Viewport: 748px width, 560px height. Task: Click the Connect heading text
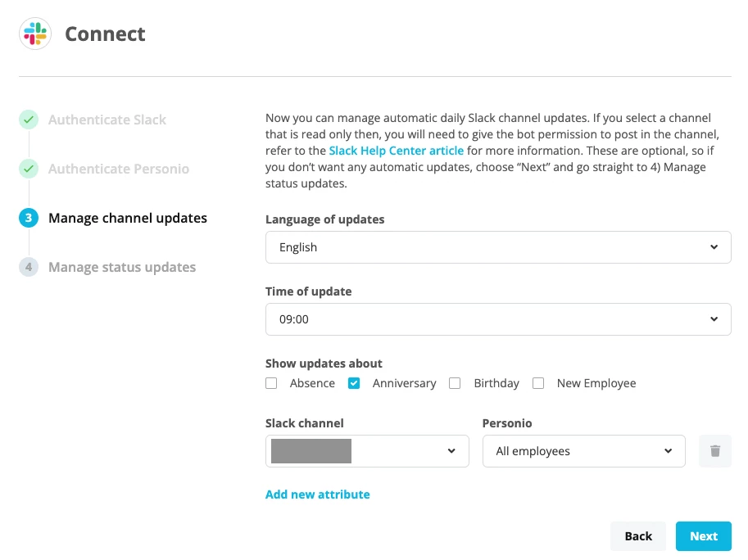tap(105, 34)
